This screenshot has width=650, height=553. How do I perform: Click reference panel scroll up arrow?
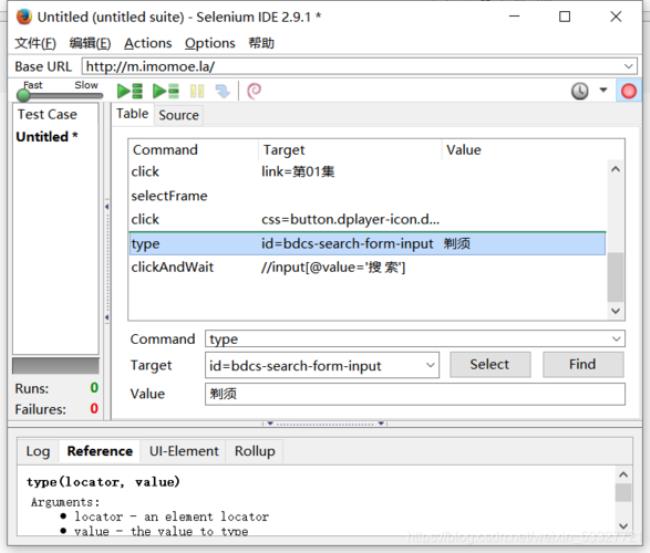click(623, 474)
